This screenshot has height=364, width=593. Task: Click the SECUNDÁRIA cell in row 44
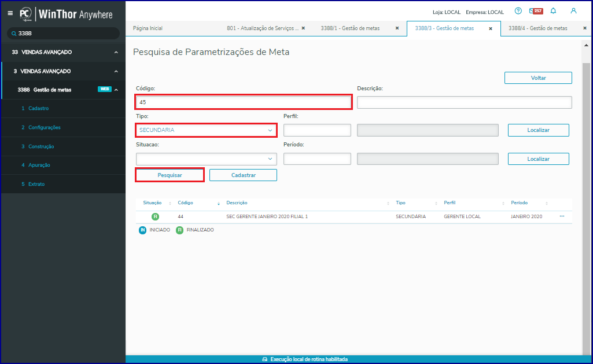tap(411, 217)
